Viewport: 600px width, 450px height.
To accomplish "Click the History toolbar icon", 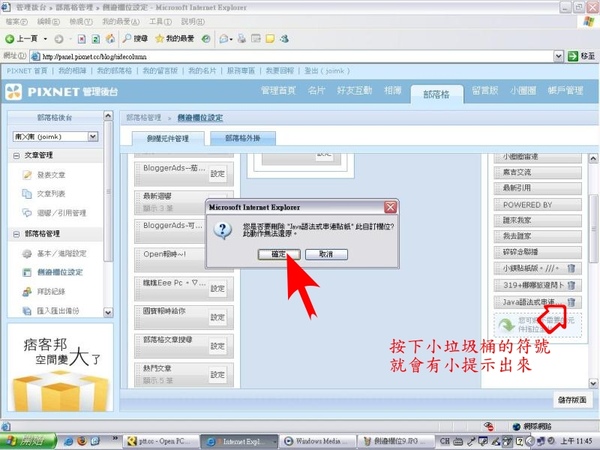I will (206, 39).
